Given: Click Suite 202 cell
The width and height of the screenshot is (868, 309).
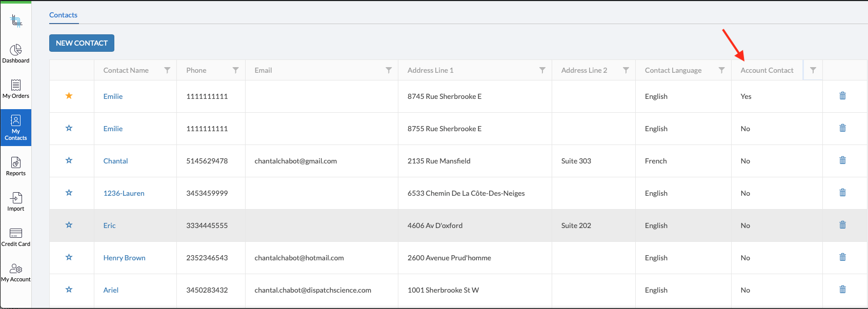Looking at the screenshot, I should 576,225.
